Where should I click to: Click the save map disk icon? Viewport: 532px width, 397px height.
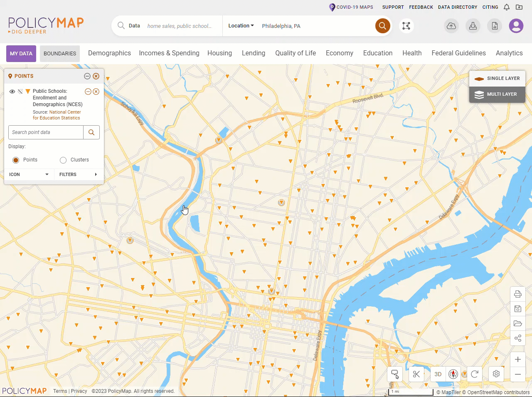coord(518,309)
